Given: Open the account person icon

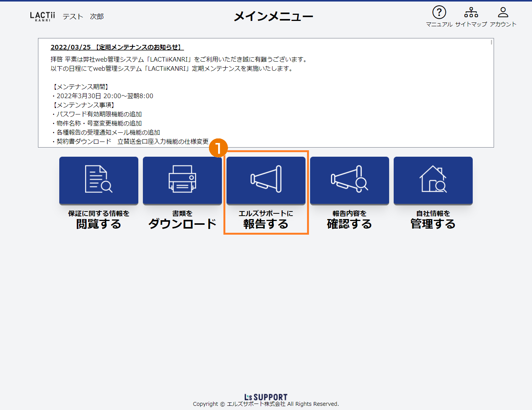Looking at the screenshot, I should coord(503,13).
